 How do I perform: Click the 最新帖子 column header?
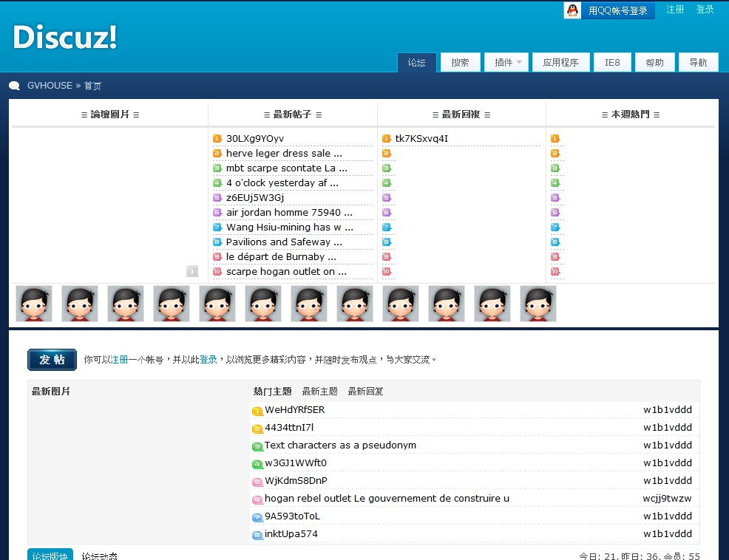click(x=293, y=115)
